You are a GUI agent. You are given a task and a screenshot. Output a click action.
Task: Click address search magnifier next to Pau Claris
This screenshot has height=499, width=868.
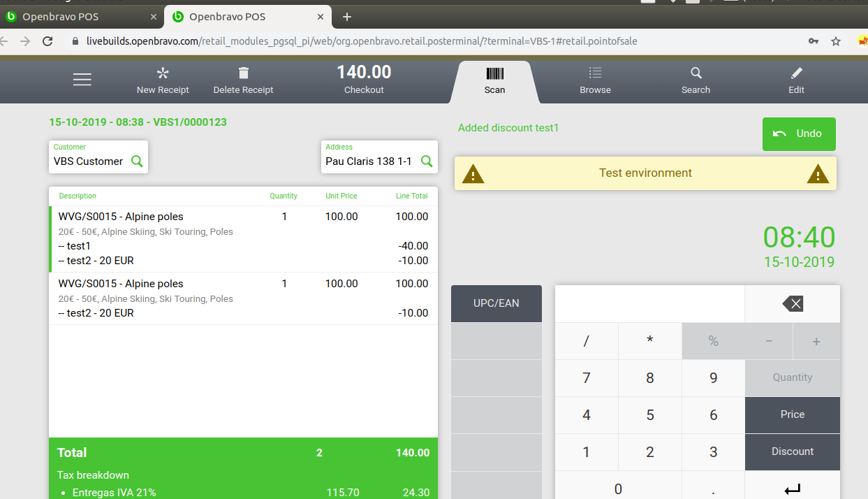point(427,161)
